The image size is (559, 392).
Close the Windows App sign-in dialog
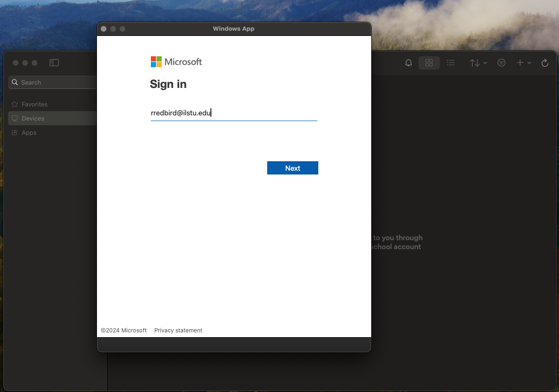point(104,29)
